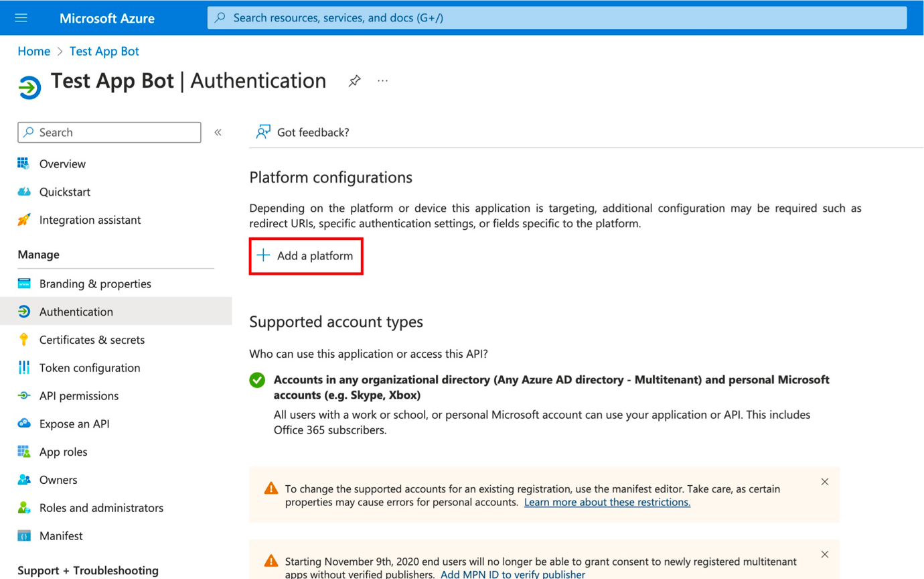Click the top Search resources, services, and docs box

pyautogui.click(x=557, y=18)
